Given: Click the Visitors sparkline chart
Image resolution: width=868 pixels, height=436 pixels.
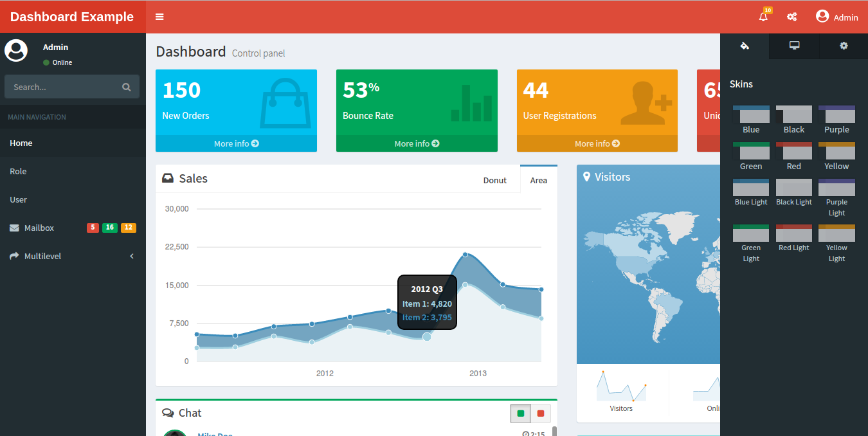Looking at the screenshot, I should point(621,386).
